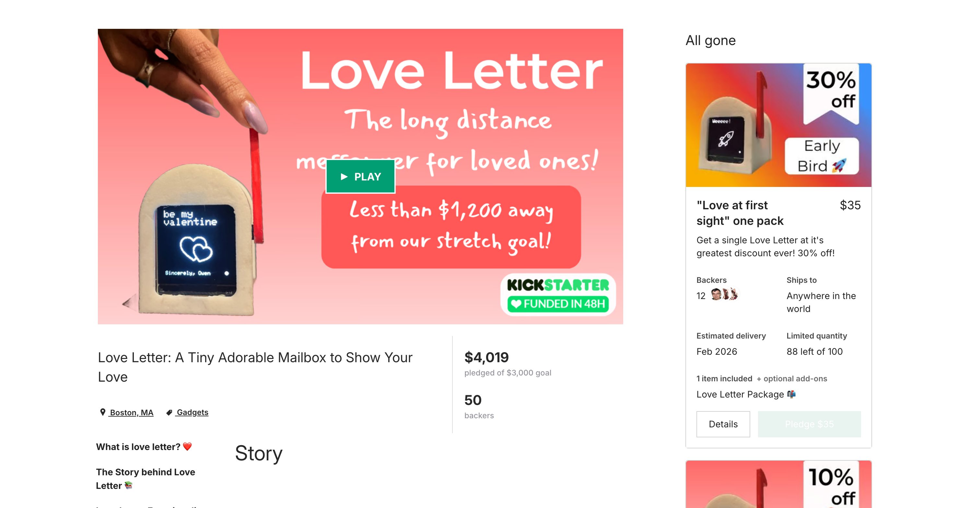
Task: Click the rocket emoji on Early Bird label
Action: (839, 166)
